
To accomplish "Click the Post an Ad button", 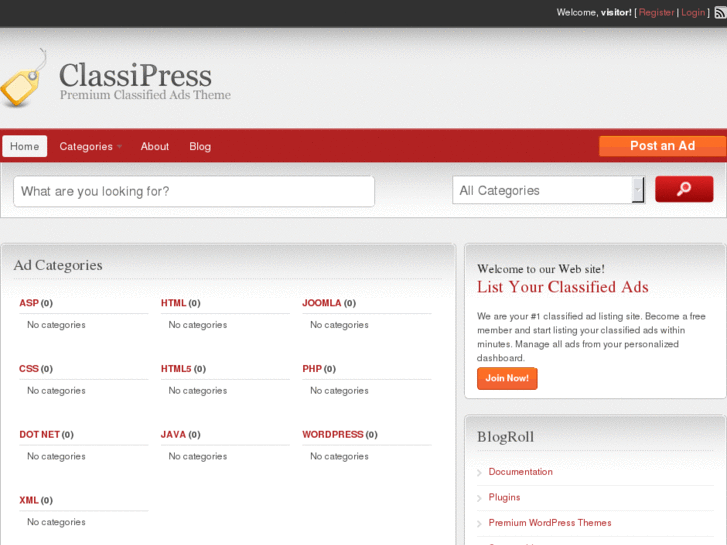I will pos(662,146).
